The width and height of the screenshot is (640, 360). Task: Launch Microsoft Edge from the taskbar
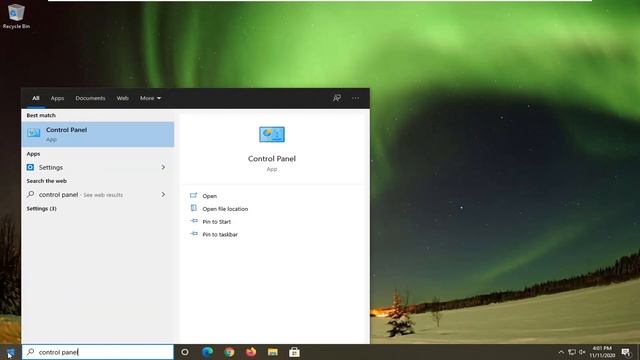point(207,352)
